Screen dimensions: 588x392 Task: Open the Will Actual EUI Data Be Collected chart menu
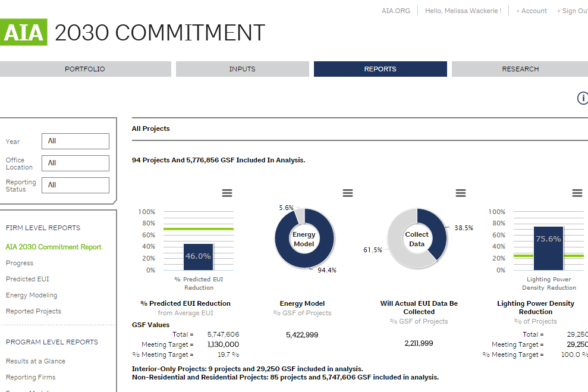point(461,193)
